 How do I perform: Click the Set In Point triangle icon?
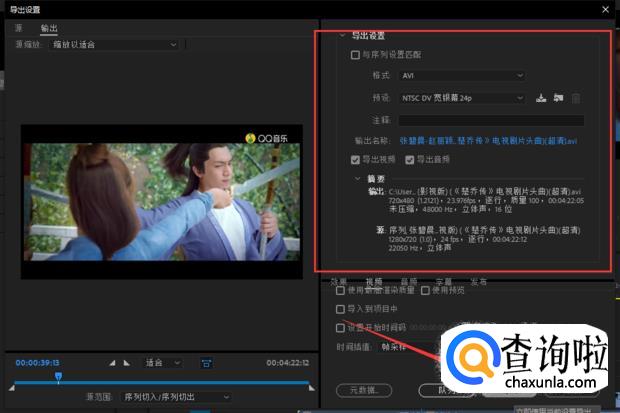click(x=112, y=363)
